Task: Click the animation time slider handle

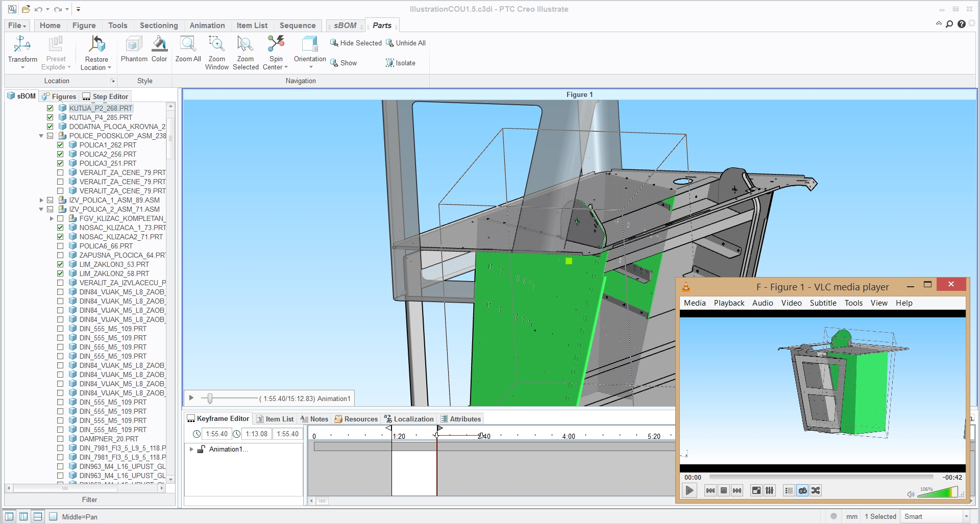Action: pos(210,398)
